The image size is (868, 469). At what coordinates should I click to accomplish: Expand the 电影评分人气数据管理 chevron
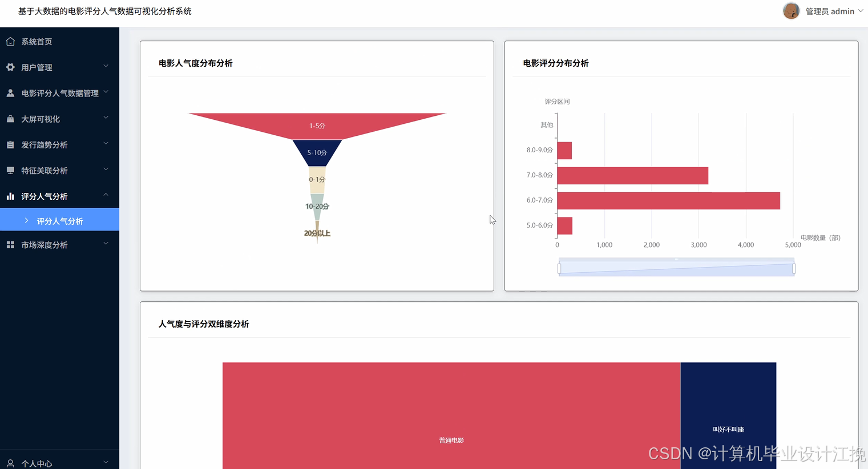click(106, 92)
